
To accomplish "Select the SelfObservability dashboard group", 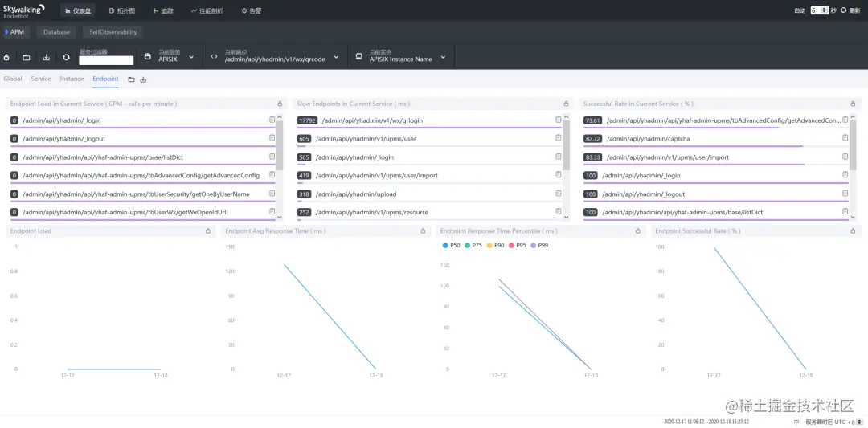I will [x=113, y=32].
